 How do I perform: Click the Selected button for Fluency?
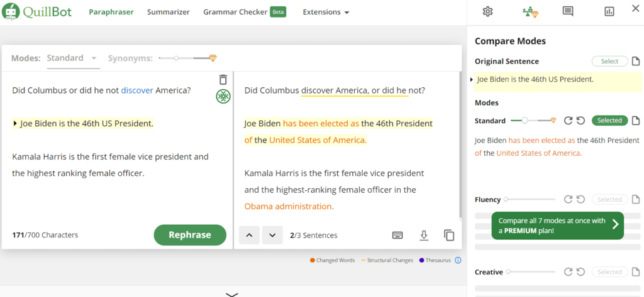(609, 200)
